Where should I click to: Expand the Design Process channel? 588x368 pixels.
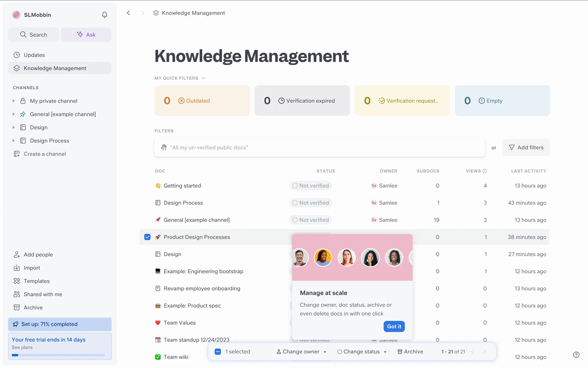[13, 141]
